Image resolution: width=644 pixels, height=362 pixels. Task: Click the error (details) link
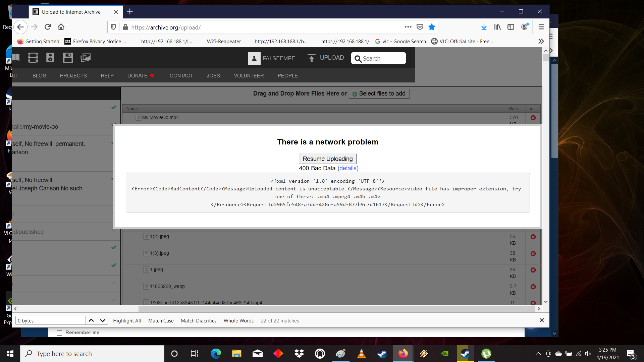348,168
